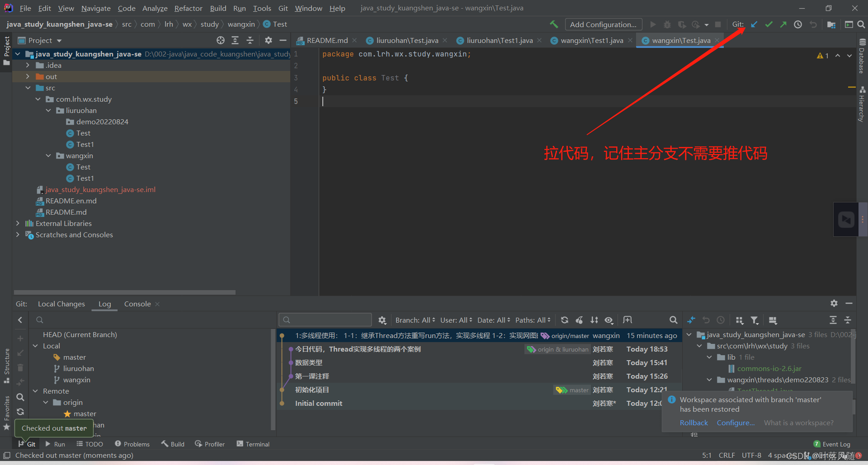Expand External Libraries node
Viewport: 868px width, 465px height.
(x=18, y=223)
